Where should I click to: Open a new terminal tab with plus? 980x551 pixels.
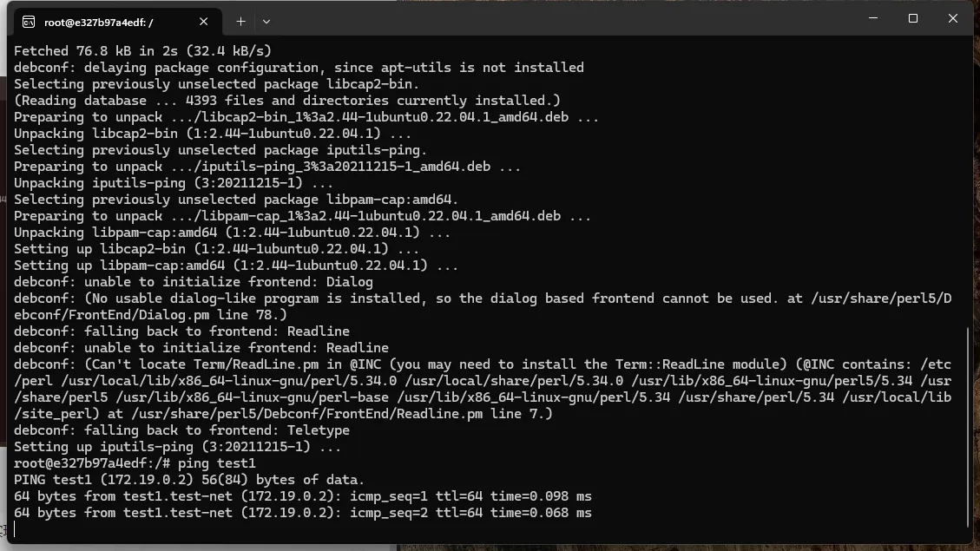(240, 22)
